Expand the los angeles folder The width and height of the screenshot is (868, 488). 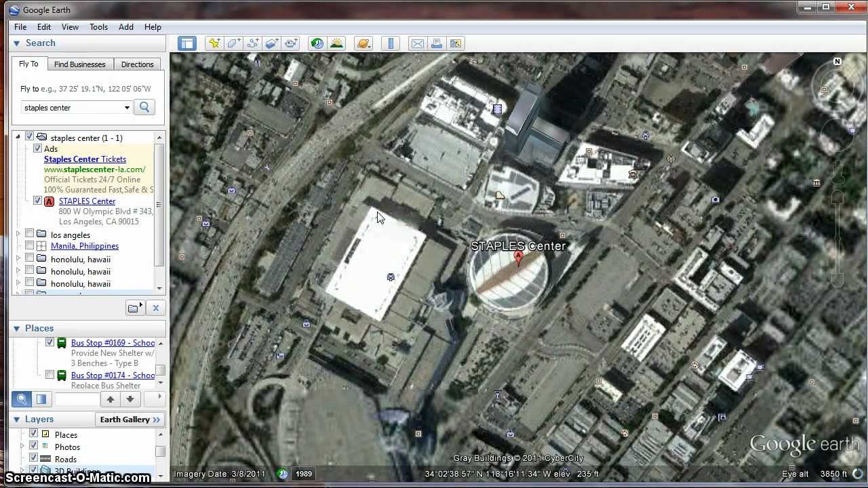(x=18, y=234)
